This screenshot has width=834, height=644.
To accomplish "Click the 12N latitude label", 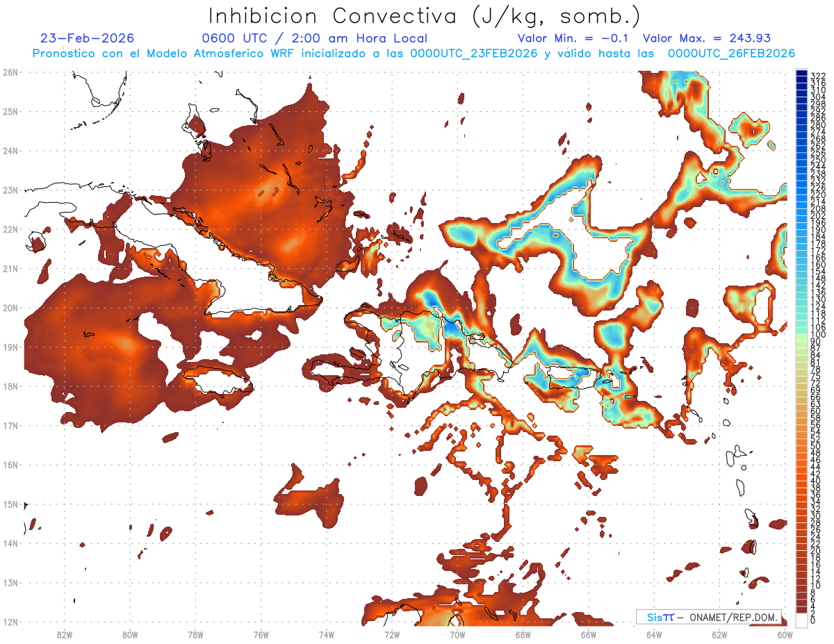I will (x=10, y=621).
